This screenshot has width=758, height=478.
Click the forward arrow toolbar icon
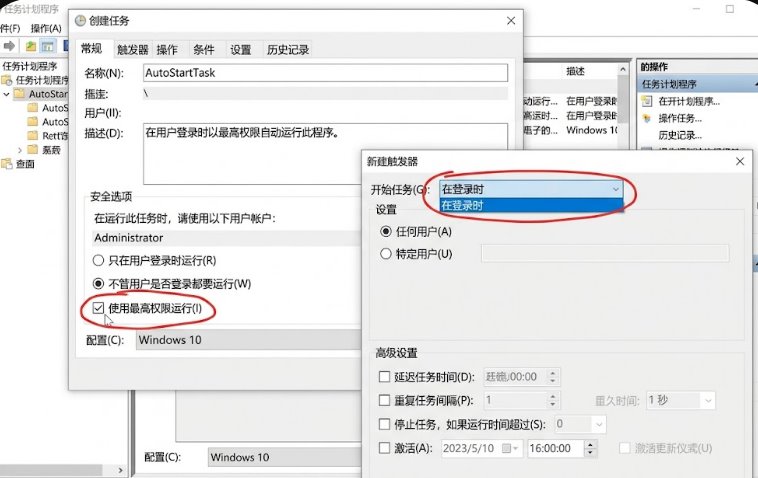point(9,46)
